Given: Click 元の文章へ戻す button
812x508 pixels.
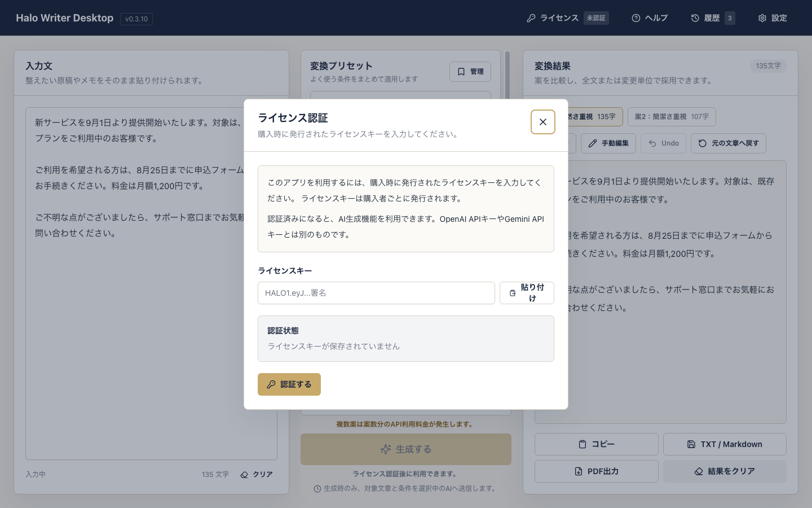Looking at the screenshot, I should tap(729, 143).
